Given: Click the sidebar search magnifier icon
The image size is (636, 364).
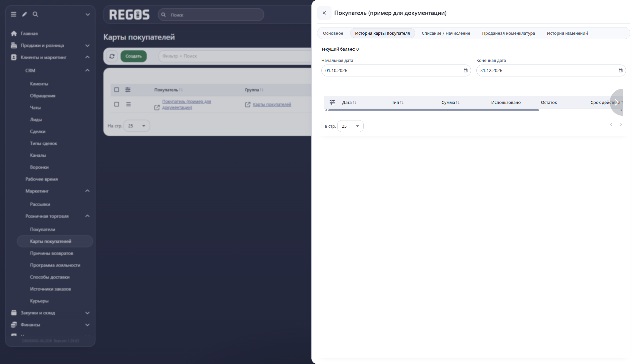Looking at the screenshot, I should [35, 14].
